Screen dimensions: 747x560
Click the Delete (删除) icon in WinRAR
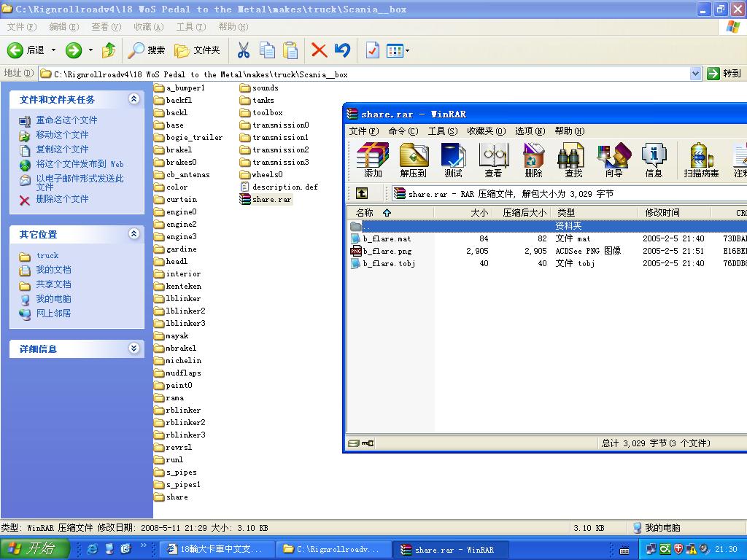533,160
